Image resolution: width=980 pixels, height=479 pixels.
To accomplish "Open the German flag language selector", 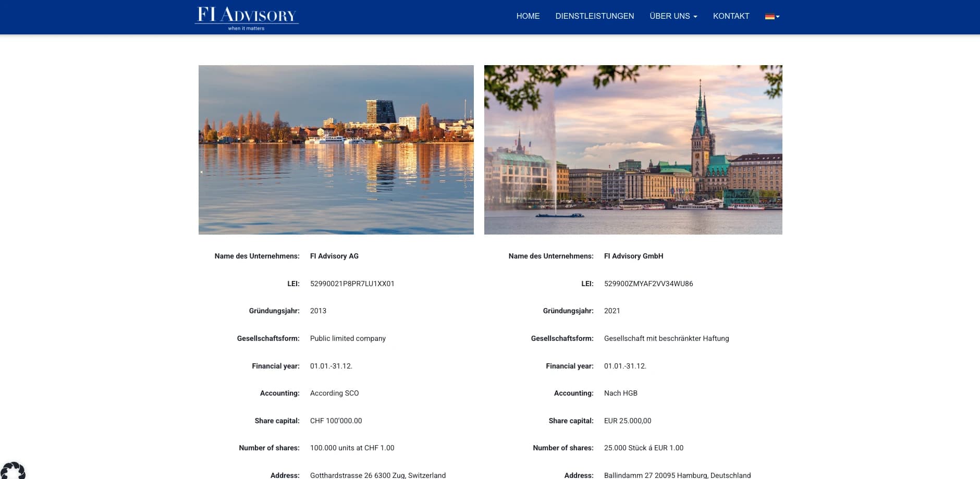I will (x=772, y=16).
